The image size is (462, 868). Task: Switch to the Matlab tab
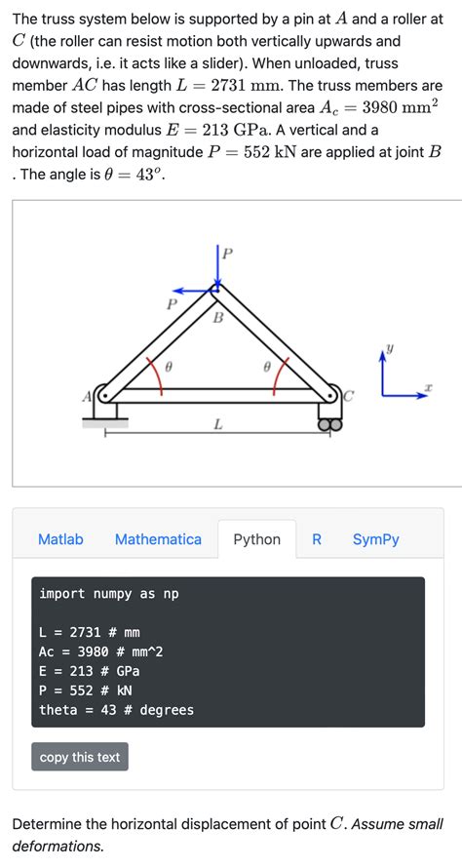(60, 539)
